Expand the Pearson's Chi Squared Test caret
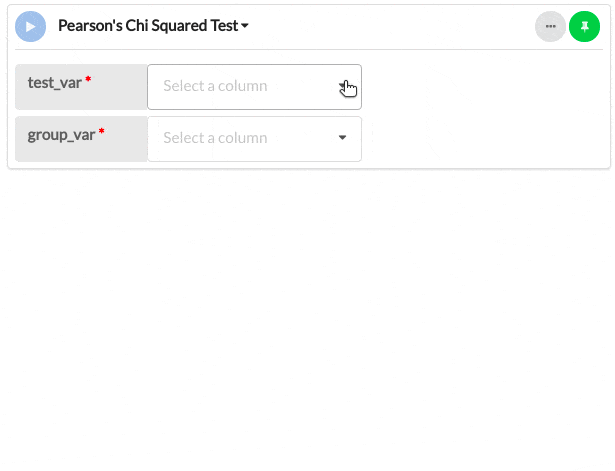The width and height of the screenshot is (615, 471). (x=246, y=27)
